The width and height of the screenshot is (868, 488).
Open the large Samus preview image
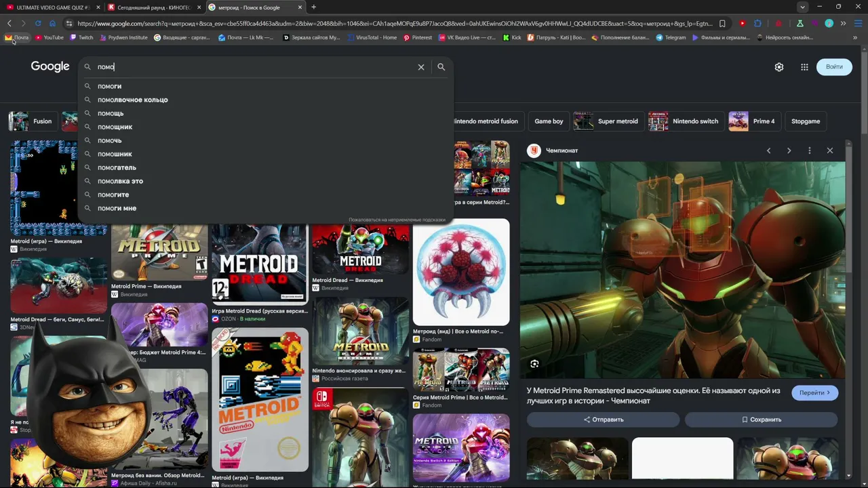point(682,270)
